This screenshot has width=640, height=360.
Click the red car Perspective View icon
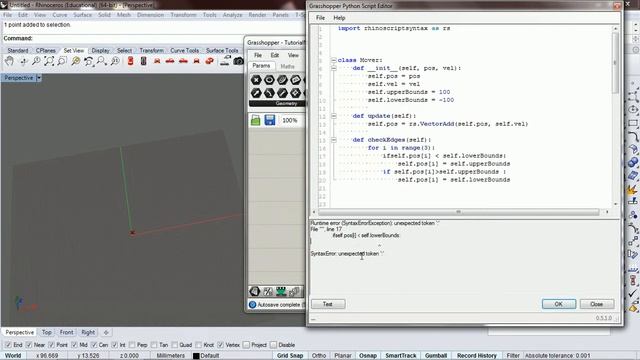tap(209, 61)
